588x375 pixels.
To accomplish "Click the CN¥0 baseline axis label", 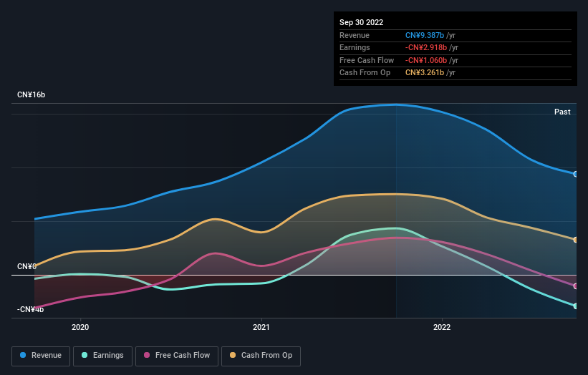I will click(x=26, y=266).
